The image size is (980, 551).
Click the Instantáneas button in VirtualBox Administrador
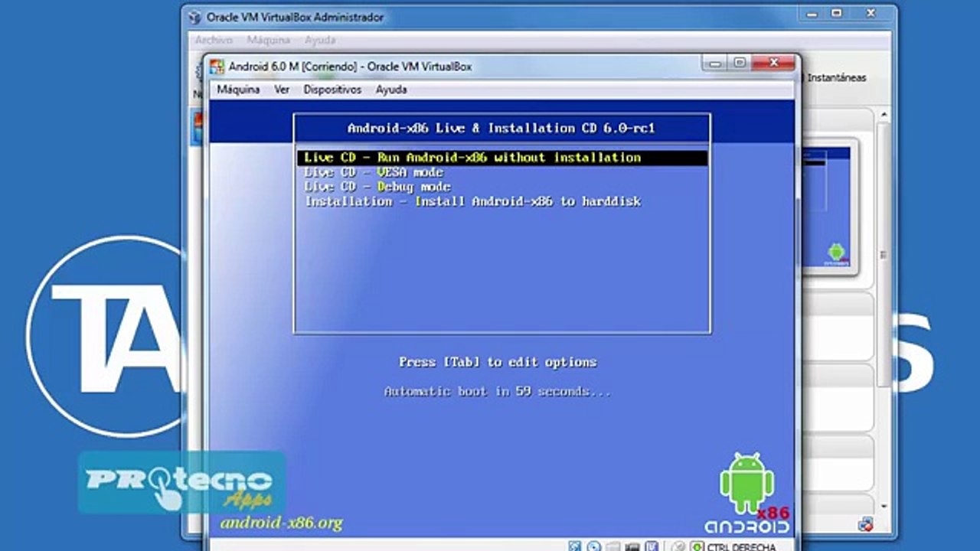(x=837, y=77)
